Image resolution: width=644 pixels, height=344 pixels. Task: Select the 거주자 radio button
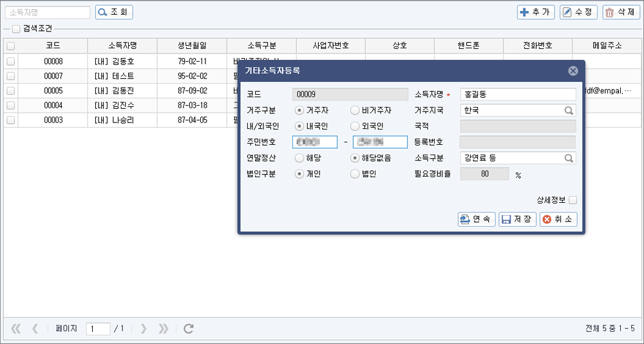click(299, 111)
